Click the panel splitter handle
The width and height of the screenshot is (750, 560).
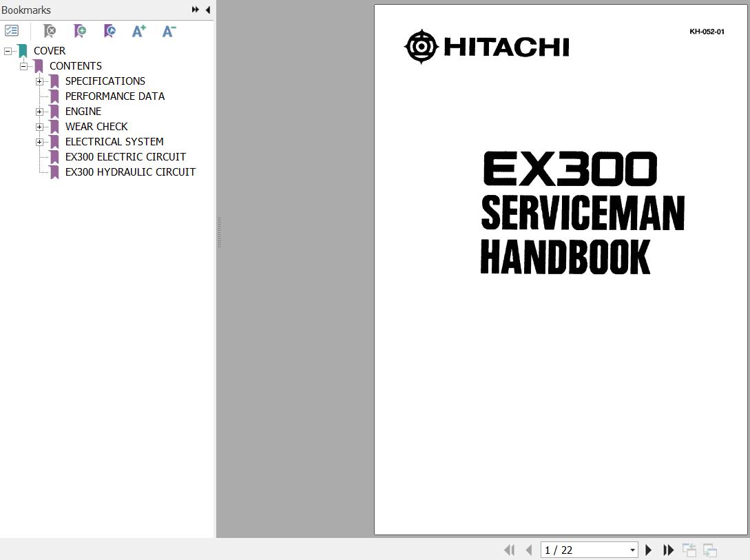coord(219,232)
